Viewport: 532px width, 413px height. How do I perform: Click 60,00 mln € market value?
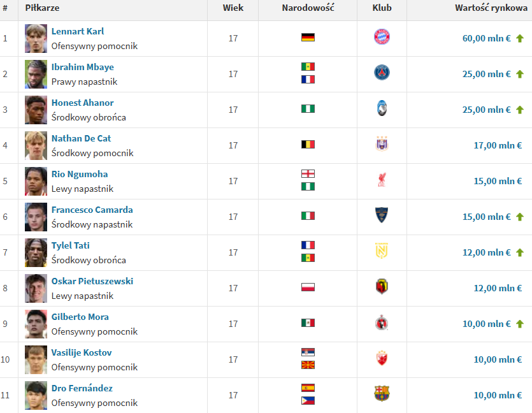click(486, 38)
